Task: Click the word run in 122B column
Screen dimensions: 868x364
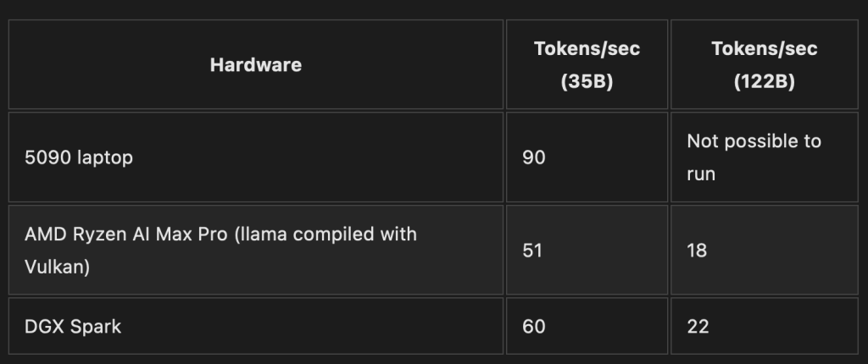Action: point(701,175)
